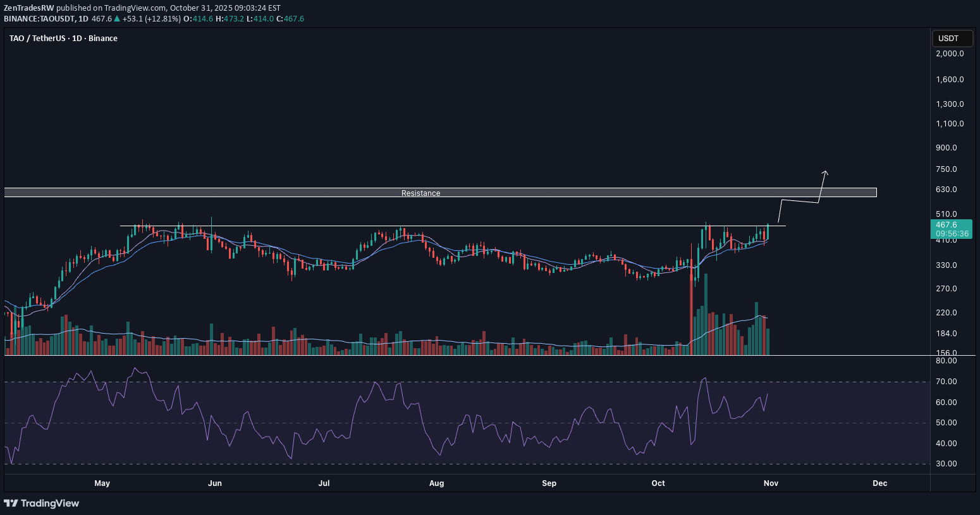Select the May label on time axis
Image resolution: width=980 pixels, height=515 pixels.
pos(102,483)
